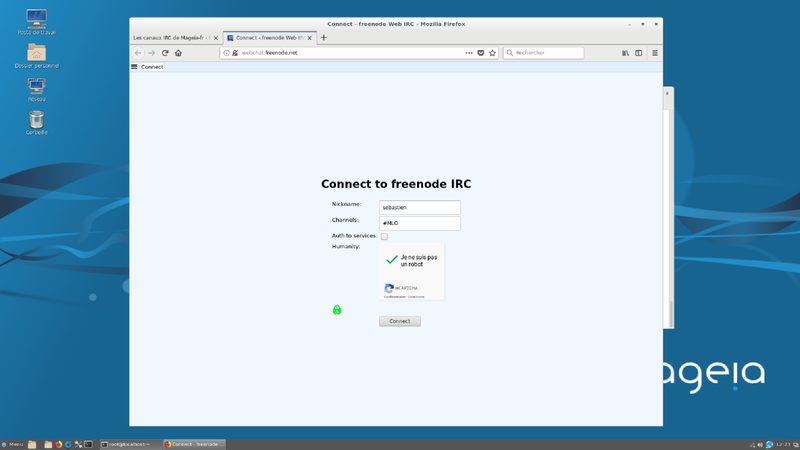Select Connect - freenode window in taskbar
Viewport: 800px width, 450px height.
coord(194,444)
